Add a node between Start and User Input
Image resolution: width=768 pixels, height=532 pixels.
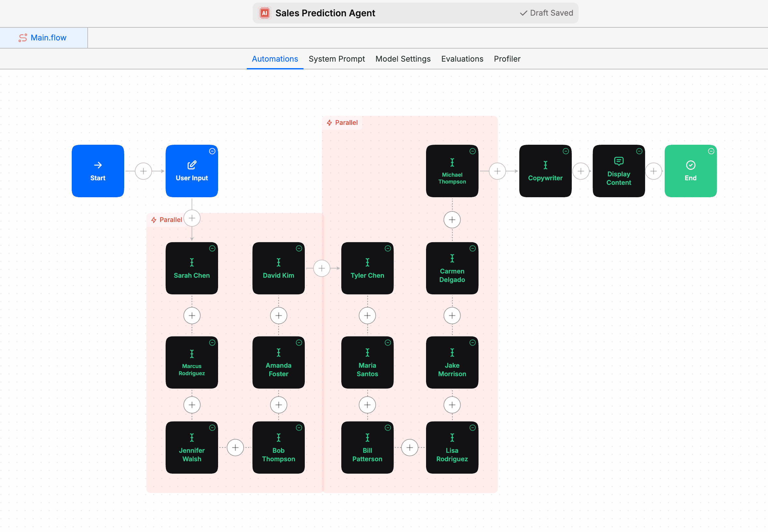pos(143,171)
